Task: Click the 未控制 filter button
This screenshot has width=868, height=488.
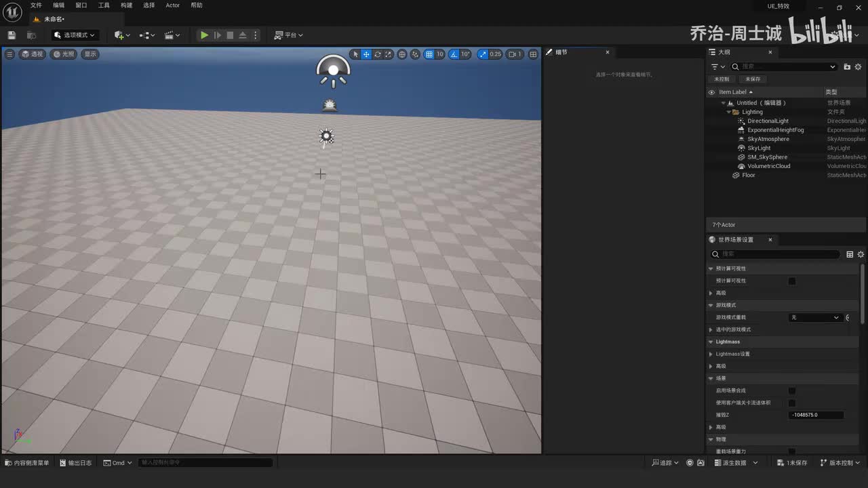Action: (x=722, y=79)
